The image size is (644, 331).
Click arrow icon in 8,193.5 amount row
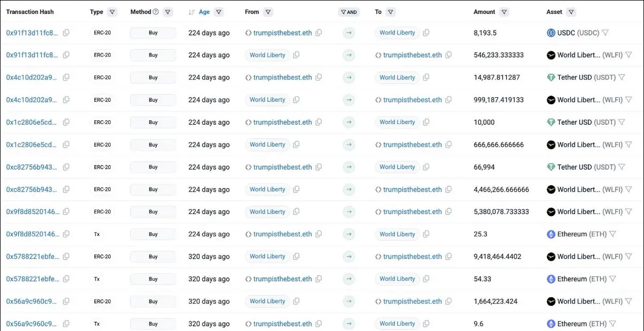pyautogui.click(x=349, y=33)
